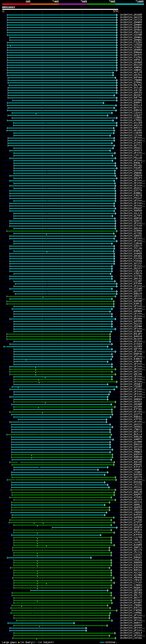Click the UniRef100_P18066 label

[131, 261]
